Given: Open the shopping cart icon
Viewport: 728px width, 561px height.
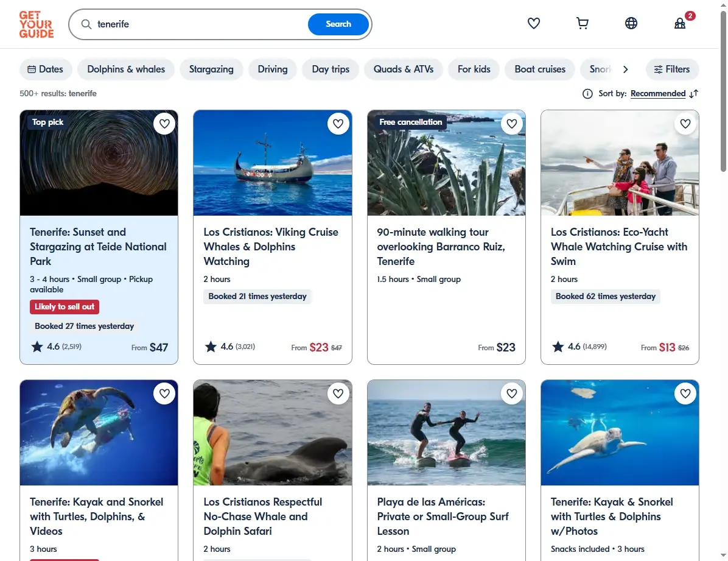Looking at the screenshot, I should [x=582, y=23].
